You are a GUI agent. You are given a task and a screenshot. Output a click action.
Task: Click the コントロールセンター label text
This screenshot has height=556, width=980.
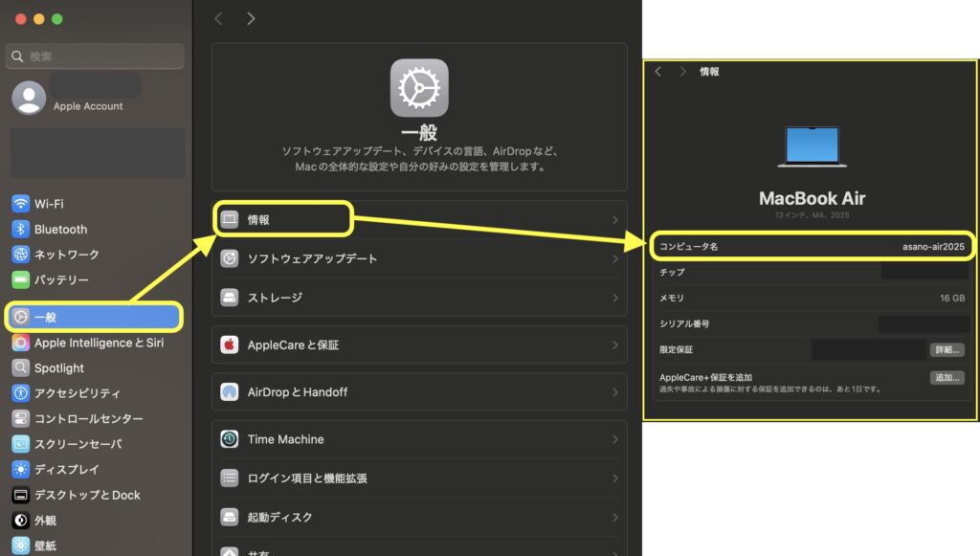[x=89, y=418]
